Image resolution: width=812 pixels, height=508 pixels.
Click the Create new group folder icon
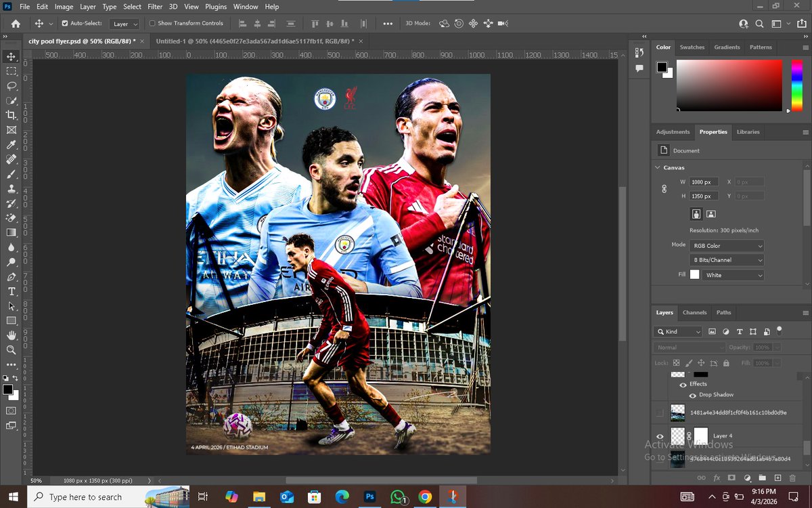(763, 478)
